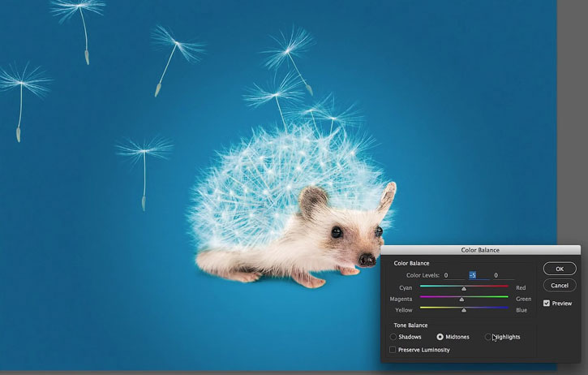This screenshot has width=588, height=375.
Task: Focus the first Color Levels field
Action: click(x=453, y=275)
